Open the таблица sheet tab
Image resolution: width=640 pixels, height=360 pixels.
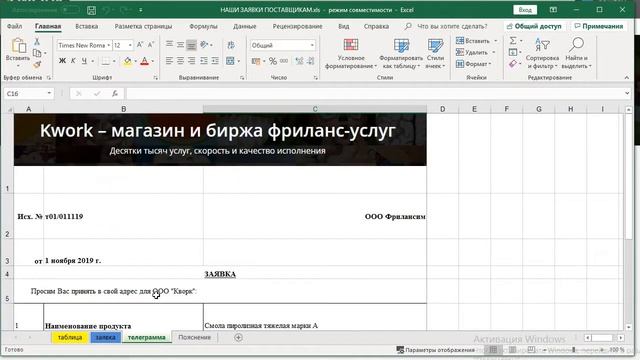(x=70, y=338)
